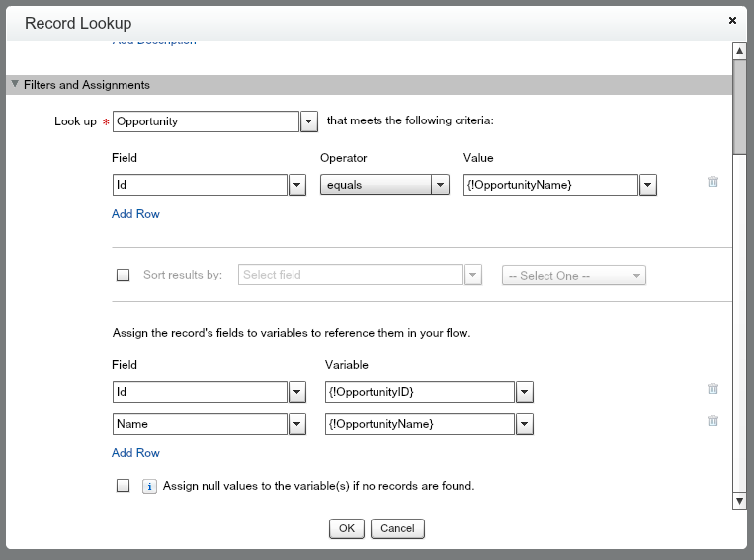Delete the Id equals filter criteria row

point(712,182)
